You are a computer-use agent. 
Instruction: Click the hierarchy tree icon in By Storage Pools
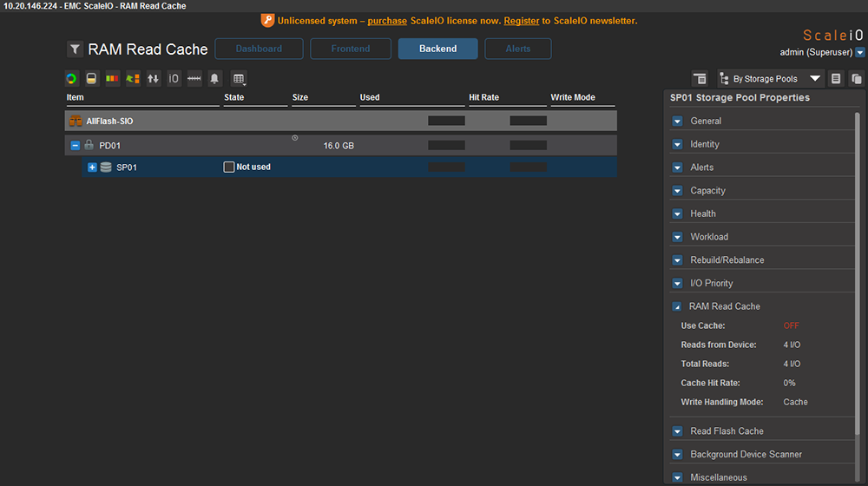[724, 79]
